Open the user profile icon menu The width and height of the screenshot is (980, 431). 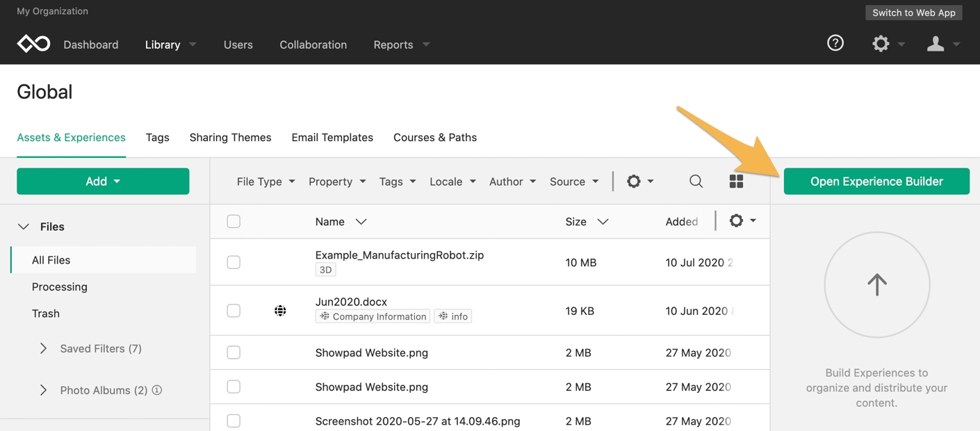[936, 44]
